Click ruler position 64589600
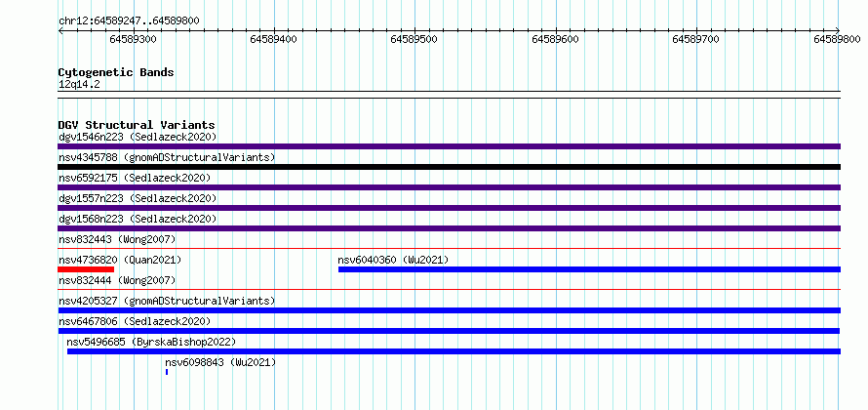Image resolution: width=868 pixels, height=410 pixels. 555,39
